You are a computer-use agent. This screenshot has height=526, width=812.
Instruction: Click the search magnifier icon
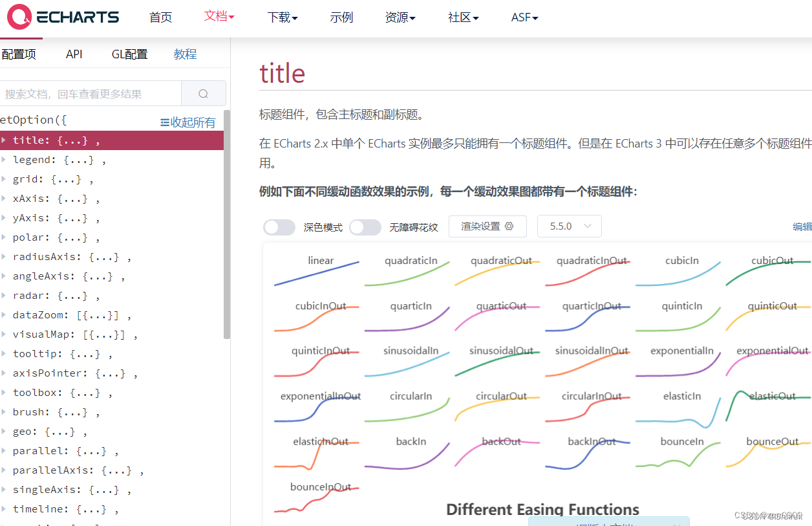point(204,93)
